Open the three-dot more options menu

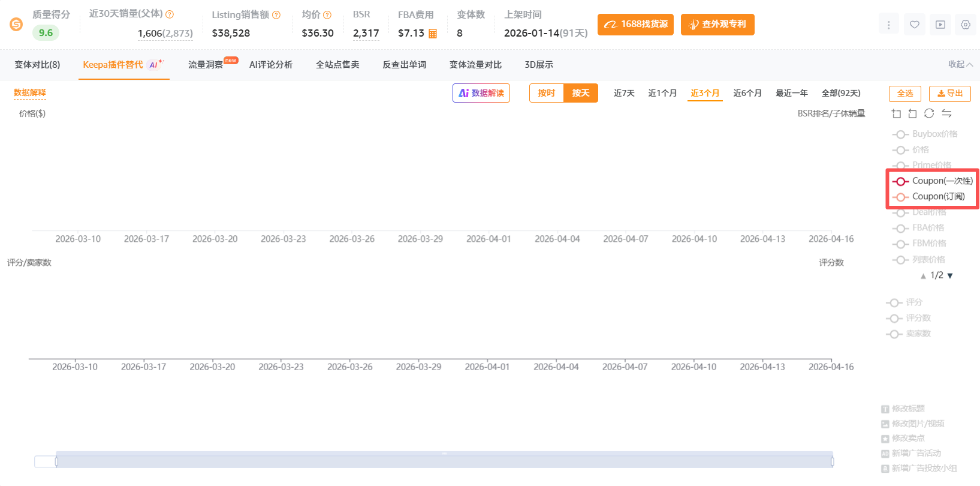pyautogui.click(x=888, y=25)
